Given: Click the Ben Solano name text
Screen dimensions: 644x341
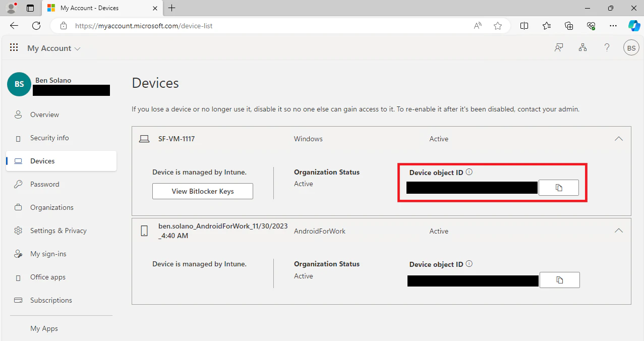Looking at the screenshot, I should point(53,80).
